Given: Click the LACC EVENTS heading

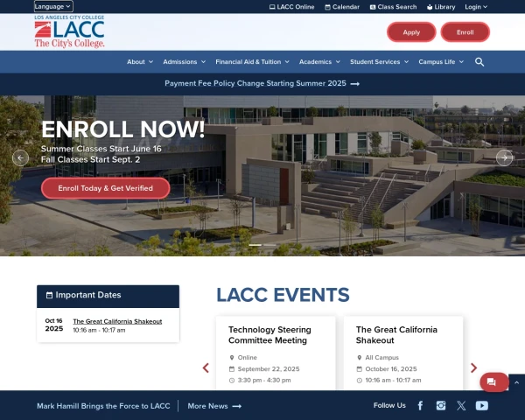Looking at the screenshot, I should [x=283, y=295].
